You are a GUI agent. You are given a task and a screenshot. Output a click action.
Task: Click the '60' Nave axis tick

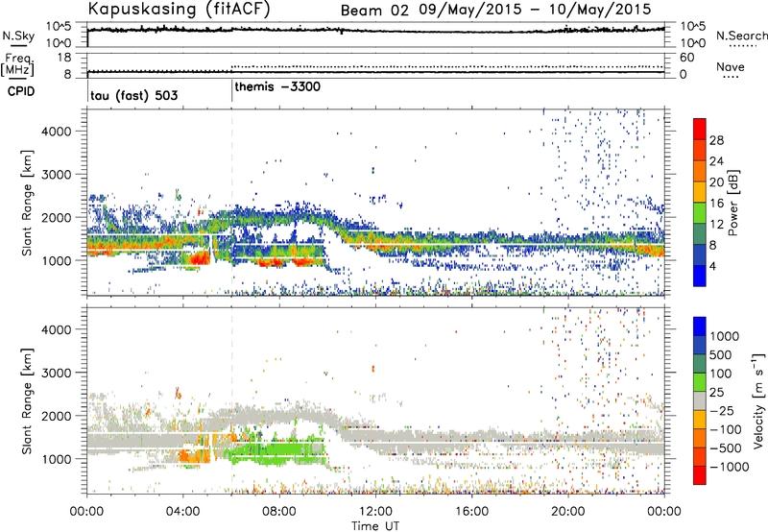(687, 58)
